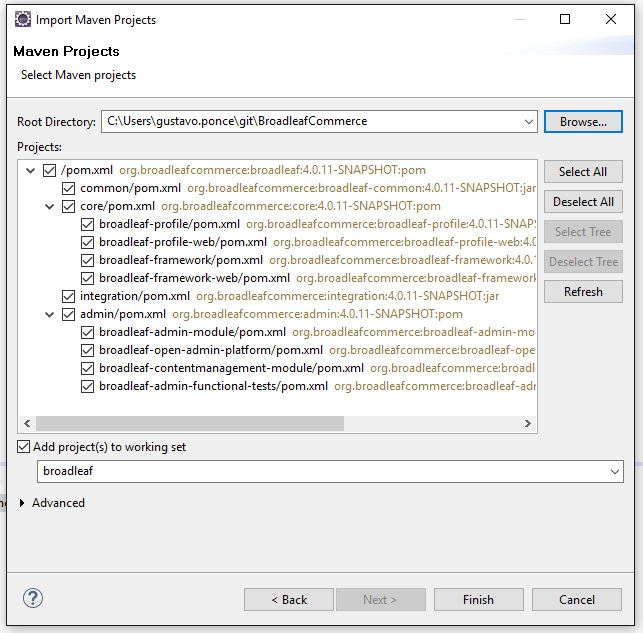Expand the Advanced section
Image resolution: width=643 pixels, height=633 pixels.
pyautogui.click(x=22, y=503)
